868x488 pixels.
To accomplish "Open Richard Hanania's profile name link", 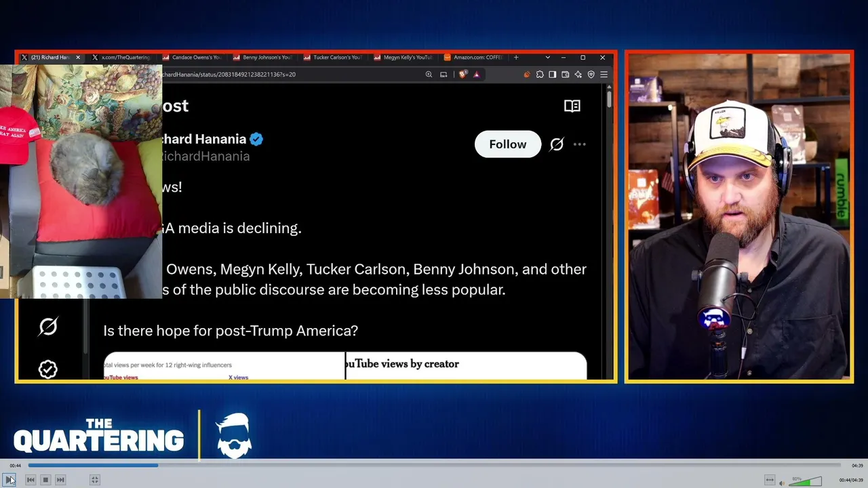I will tap(204, 139).
